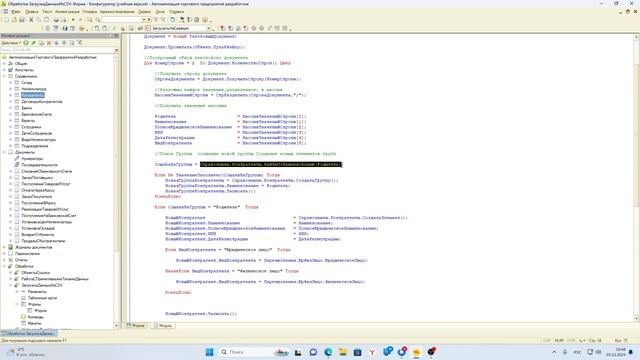Select the Реквизиты node in tree
This screenshot has width=640, height=360.
tap(37, 291)
